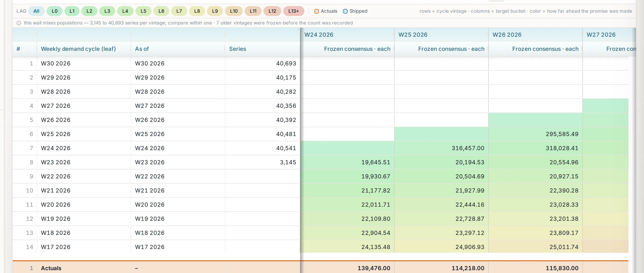Select the L9 lag chip
Screen dimensions: 644x273
tap(215, 11)
